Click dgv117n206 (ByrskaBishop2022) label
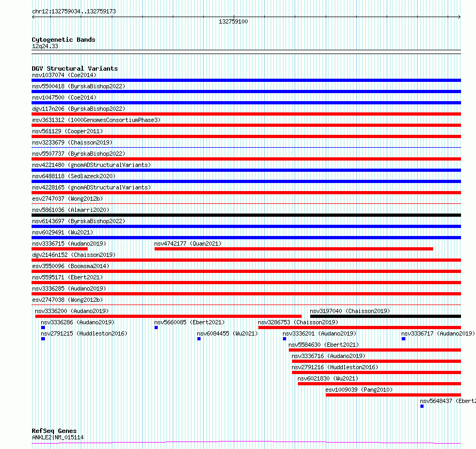The height and width of the screenshot is (449, 476). pyautogui.click(x=79, y=109)
